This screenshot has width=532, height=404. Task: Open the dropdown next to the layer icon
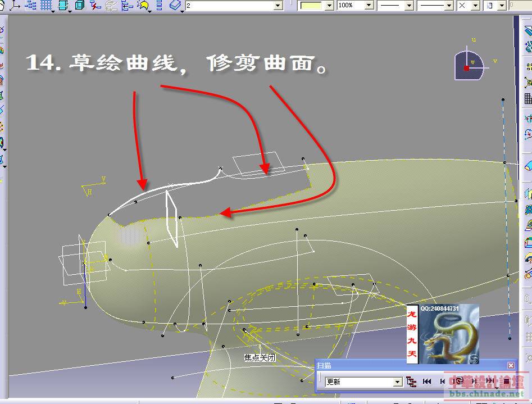(x=502, y=6)
